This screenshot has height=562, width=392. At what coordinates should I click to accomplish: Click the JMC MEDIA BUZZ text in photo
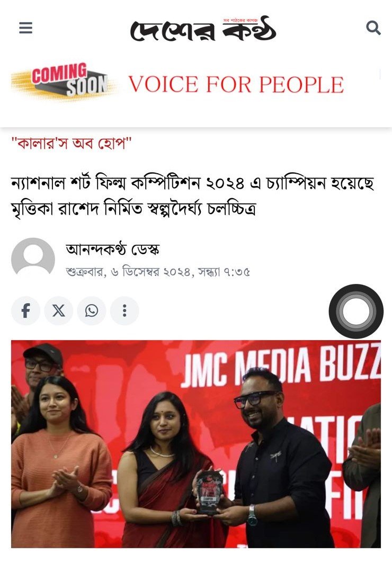(x=280, y=365)
